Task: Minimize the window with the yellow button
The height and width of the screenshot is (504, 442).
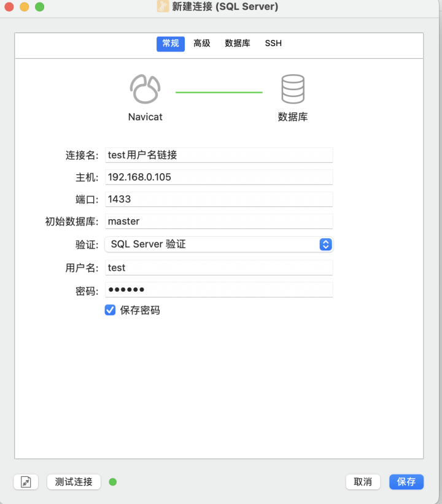Action: (x=25, y=7)
